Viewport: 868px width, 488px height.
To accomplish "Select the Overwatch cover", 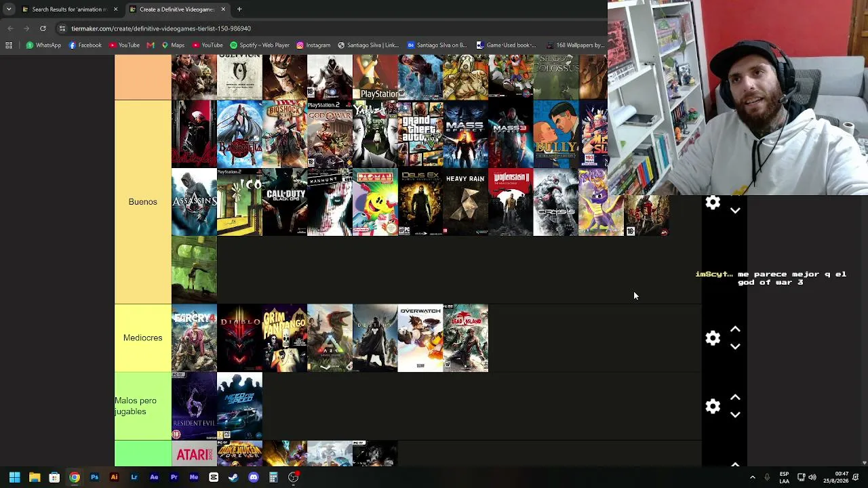I will 420,338.
